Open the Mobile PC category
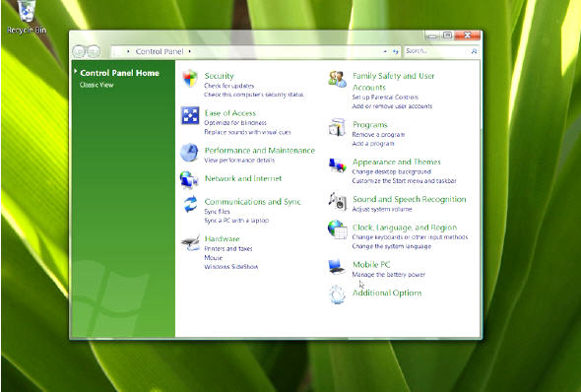 coord(371,265)
